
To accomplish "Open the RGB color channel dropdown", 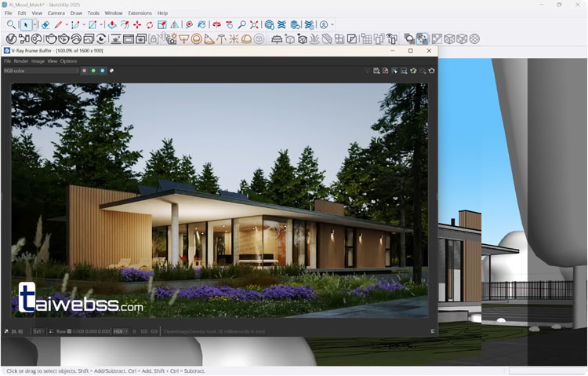I will (41, 71).
